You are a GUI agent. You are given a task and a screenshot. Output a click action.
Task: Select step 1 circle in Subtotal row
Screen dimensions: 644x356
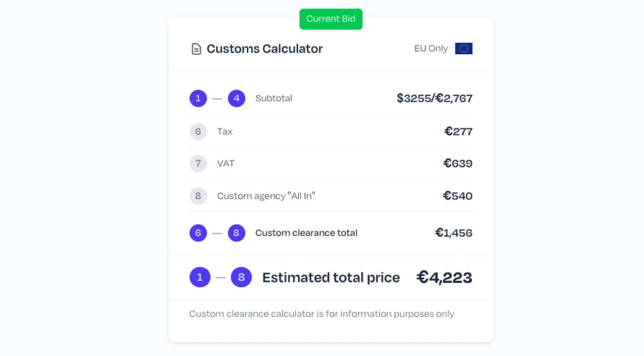tap(198, 98)
